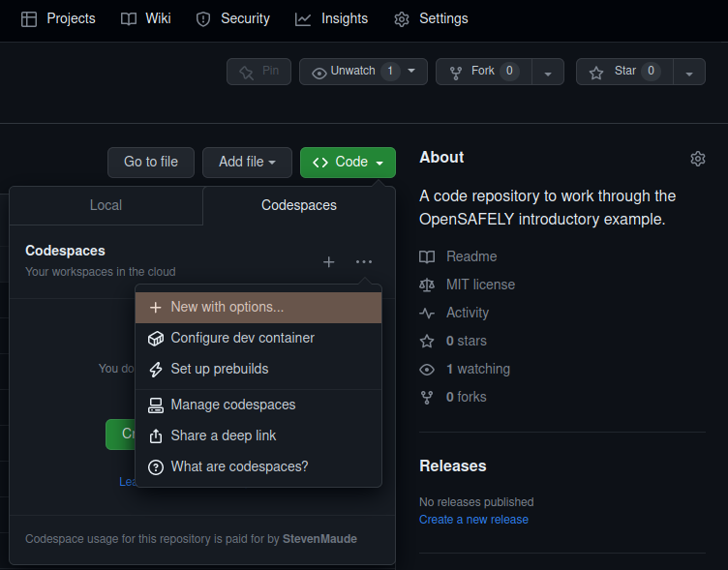Expand the Star lists dropdown arrow

(688, 73)
